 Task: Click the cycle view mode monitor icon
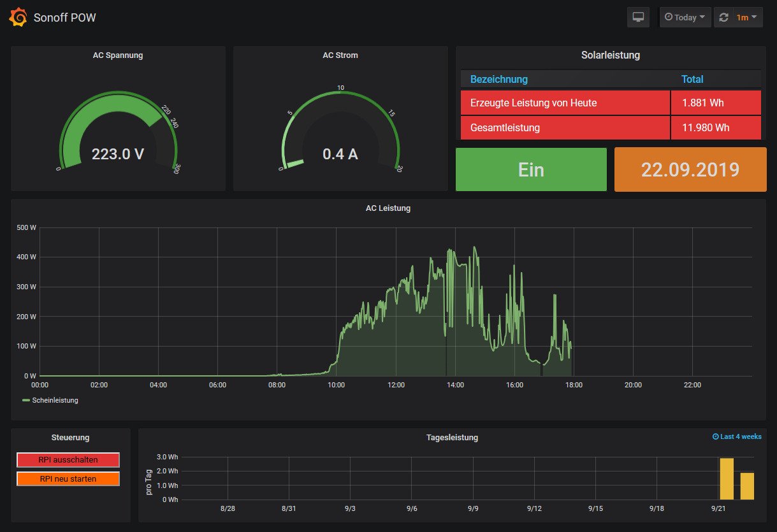tap(638, 17)
